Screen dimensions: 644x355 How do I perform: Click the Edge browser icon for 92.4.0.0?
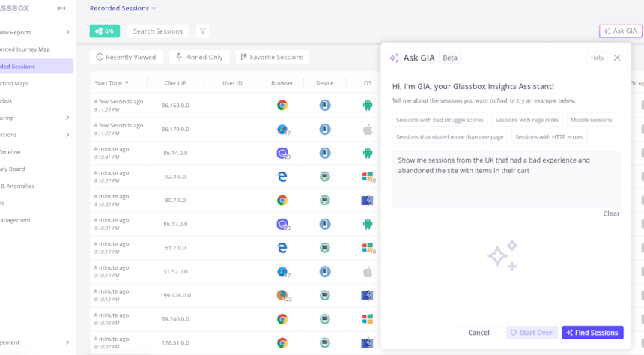282,177
